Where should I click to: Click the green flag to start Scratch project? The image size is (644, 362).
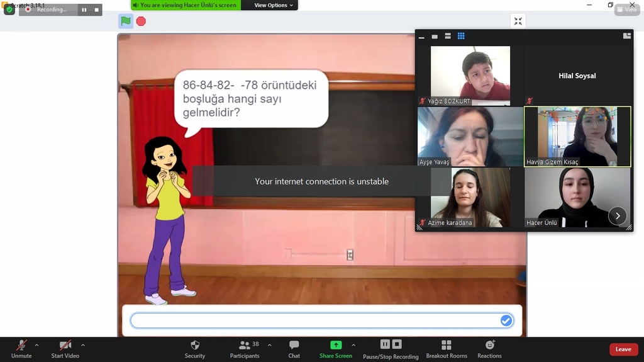[x=126, y=21]
